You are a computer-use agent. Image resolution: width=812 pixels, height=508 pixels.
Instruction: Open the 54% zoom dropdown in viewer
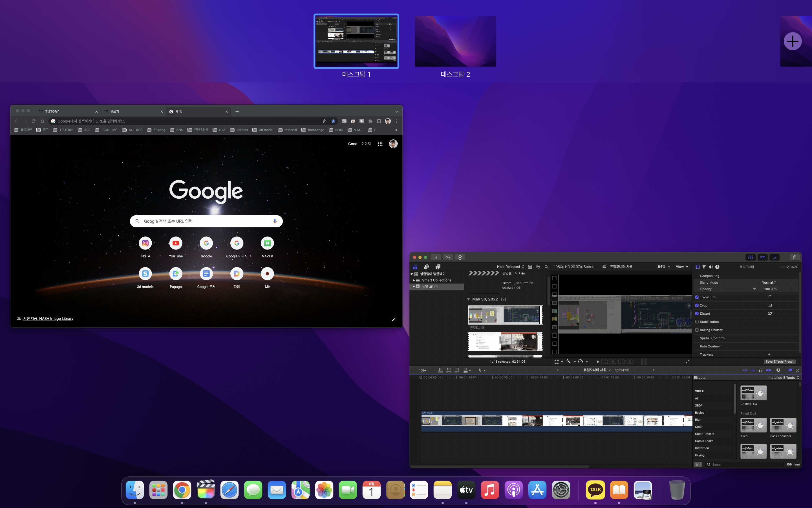(x=663, y=267)
